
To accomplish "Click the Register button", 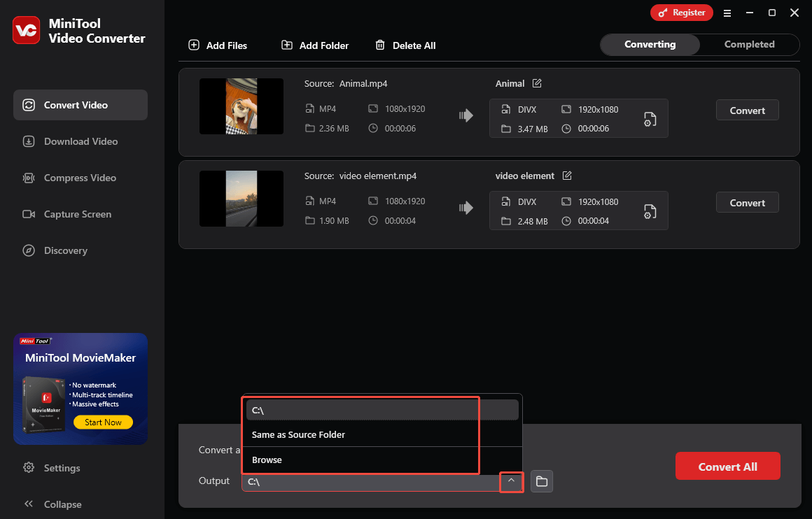I will click(681, 13).
